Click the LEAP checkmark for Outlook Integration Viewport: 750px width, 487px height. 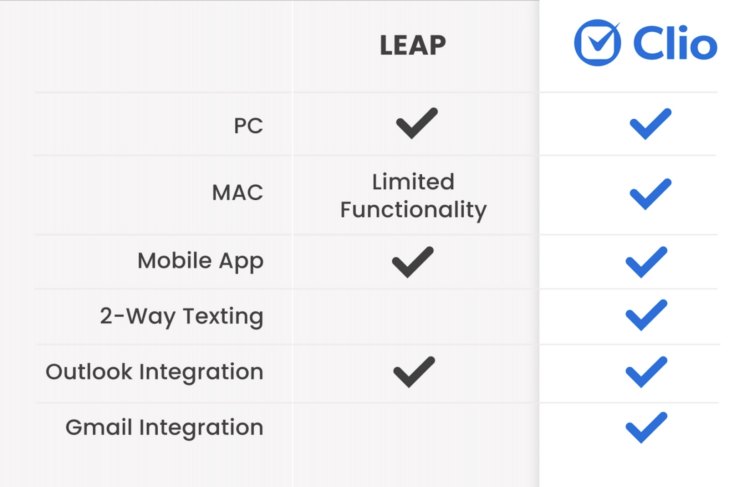pyautogui.click(x=414, y=372)
